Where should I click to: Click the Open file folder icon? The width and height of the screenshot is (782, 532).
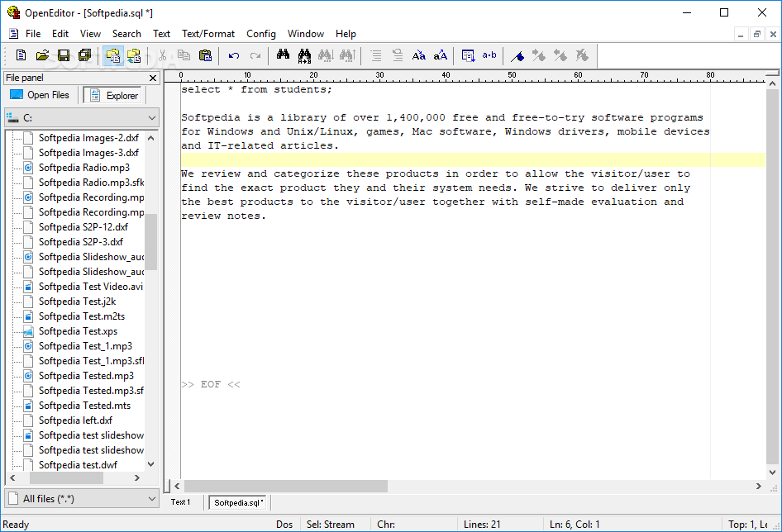click(42, 55)
